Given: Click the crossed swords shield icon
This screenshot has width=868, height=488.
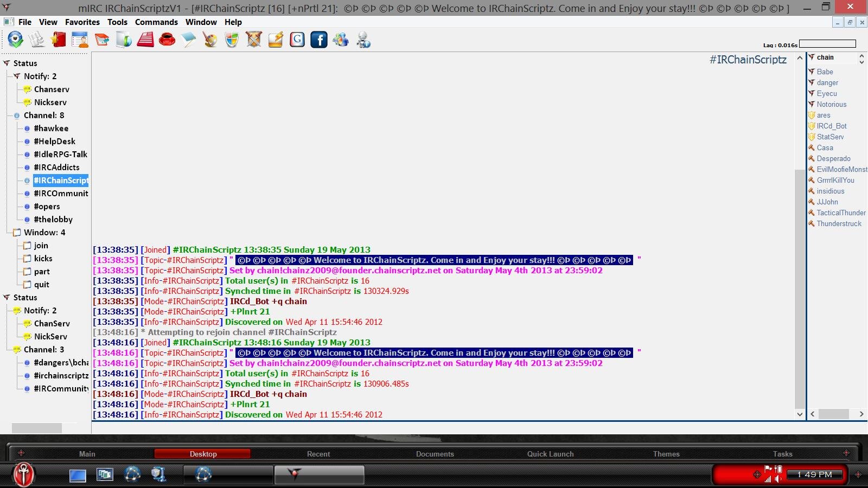Looking at the screenshot, I should pos(253,40).
